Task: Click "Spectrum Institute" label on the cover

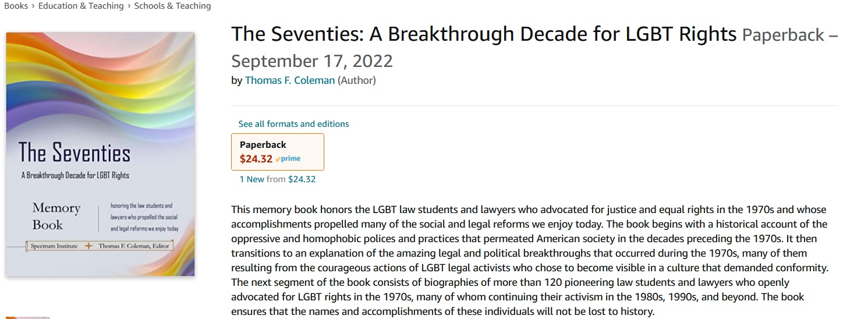Action: (55, 246)
